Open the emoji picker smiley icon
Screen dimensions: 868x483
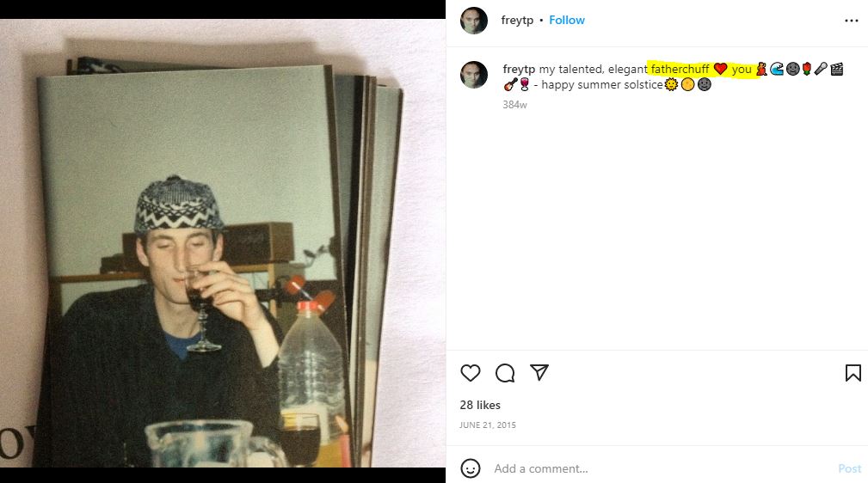(471, 468)
